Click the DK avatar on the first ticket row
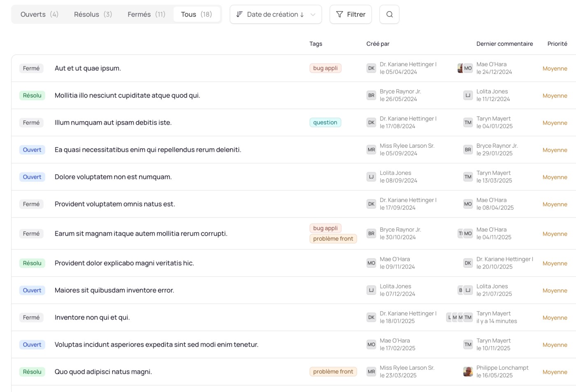Image resolution: width=576 pixels, height=392 pixels. [x=371, y=68]
